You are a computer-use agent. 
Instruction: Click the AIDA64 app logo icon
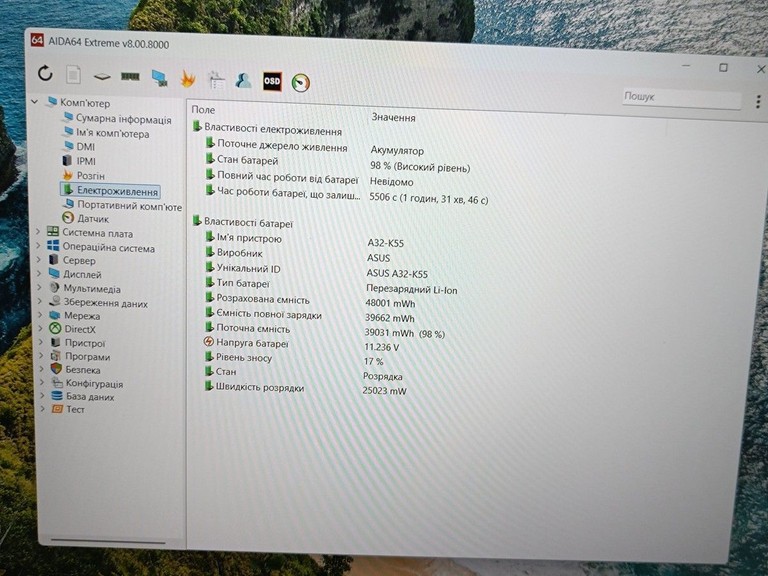pyautogui.click(x=37, y=40)
